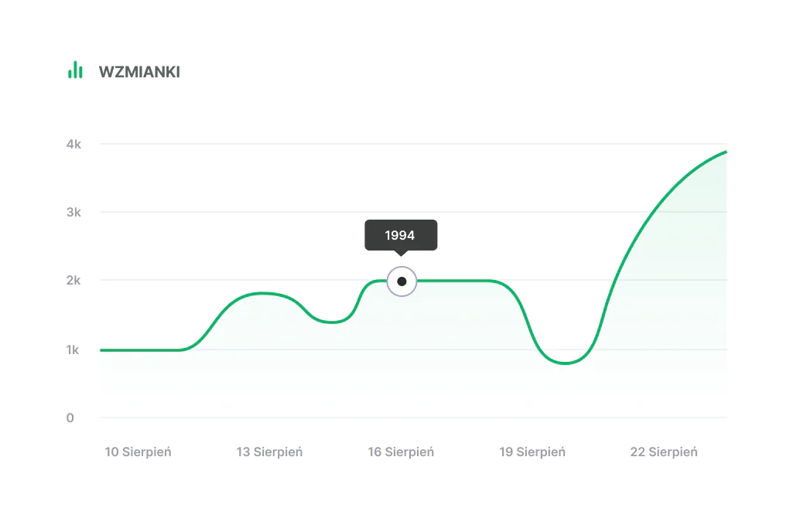Click the 13 Sierpień date label
Image resolution: width=790 pixels, height=532 pixels.
[x=269, y=452]
